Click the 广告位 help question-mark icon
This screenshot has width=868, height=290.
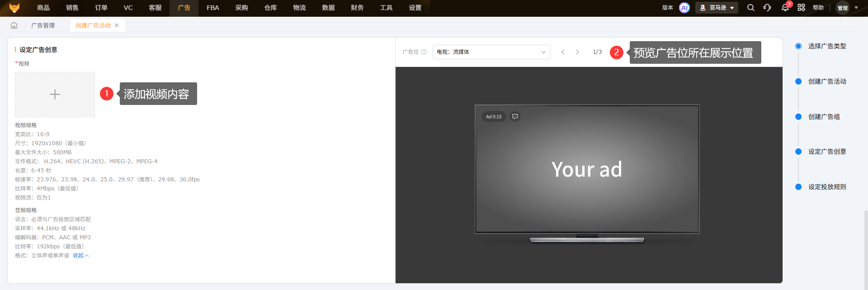(424, 52)
